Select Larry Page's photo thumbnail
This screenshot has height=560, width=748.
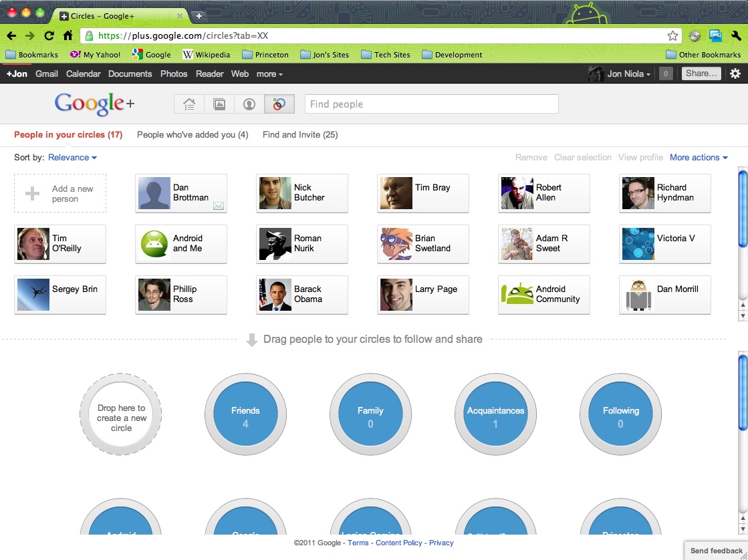[396, 295]
